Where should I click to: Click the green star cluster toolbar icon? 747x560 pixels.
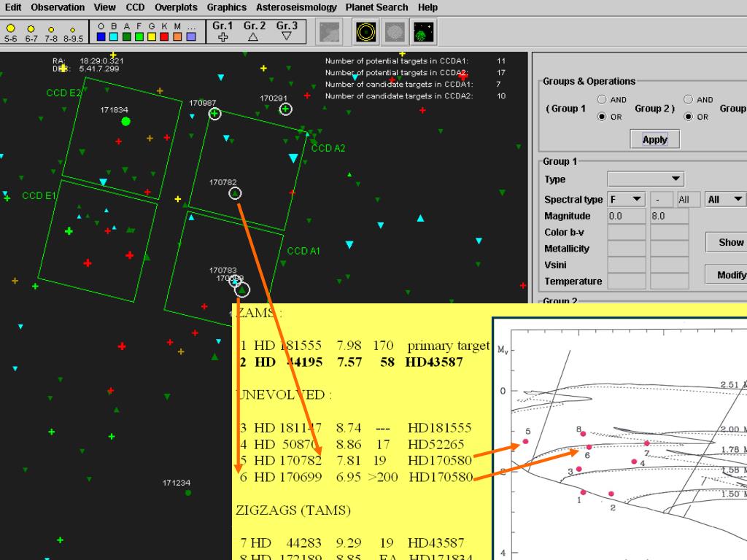click(x=424, y=32)
